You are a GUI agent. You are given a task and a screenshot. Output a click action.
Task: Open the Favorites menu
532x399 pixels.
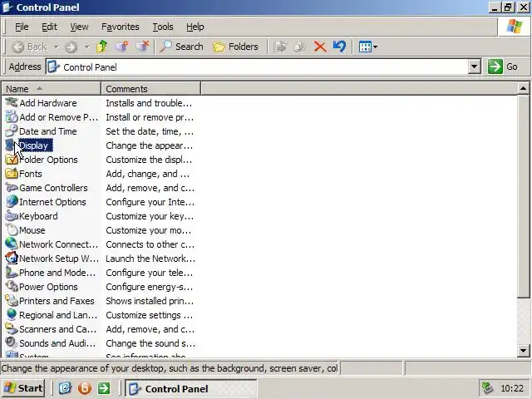120,27
